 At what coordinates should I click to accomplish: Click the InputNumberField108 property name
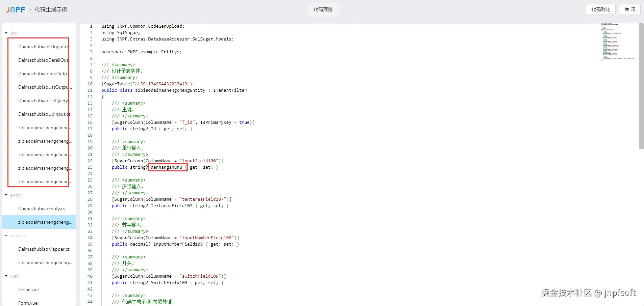pyautogui.click(x=178, y=244)
